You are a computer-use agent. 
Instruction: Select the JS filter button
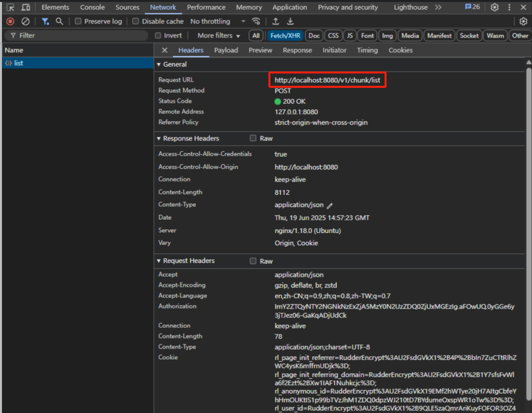click(350, 35)
